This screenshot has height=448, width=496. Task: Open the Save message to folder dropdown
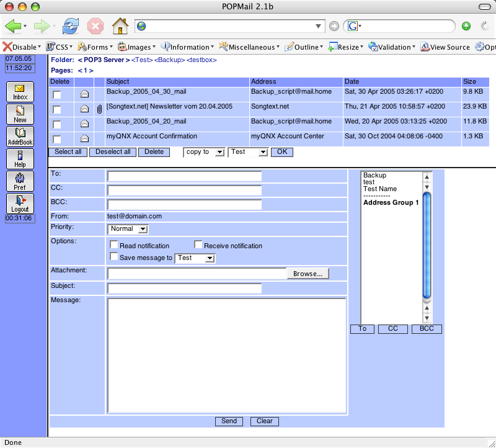[x=195, y=258]
